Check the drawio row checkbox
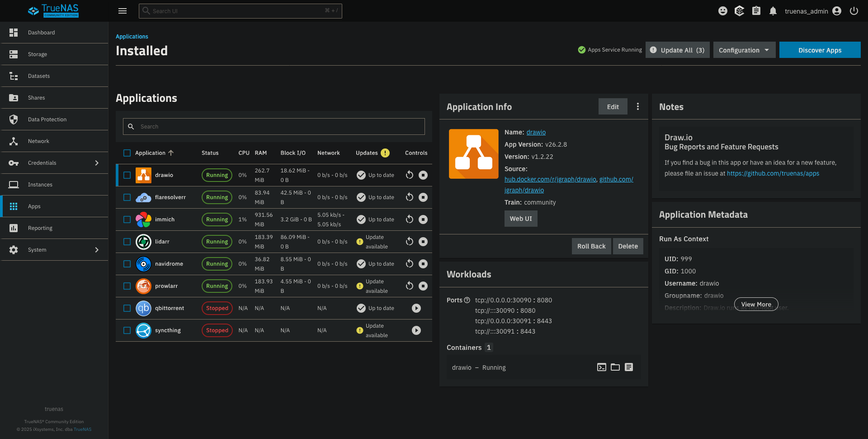868x439 pixels. coord(127,175)
